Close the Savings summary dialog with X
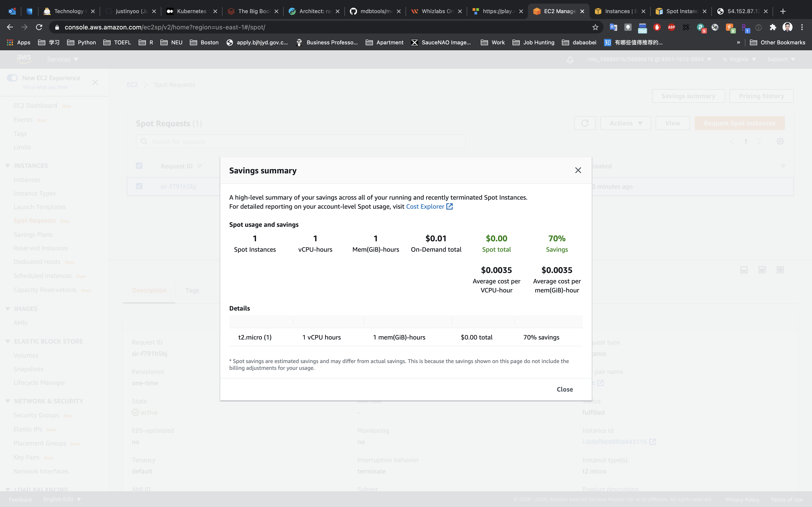 (x=578, y=170)
